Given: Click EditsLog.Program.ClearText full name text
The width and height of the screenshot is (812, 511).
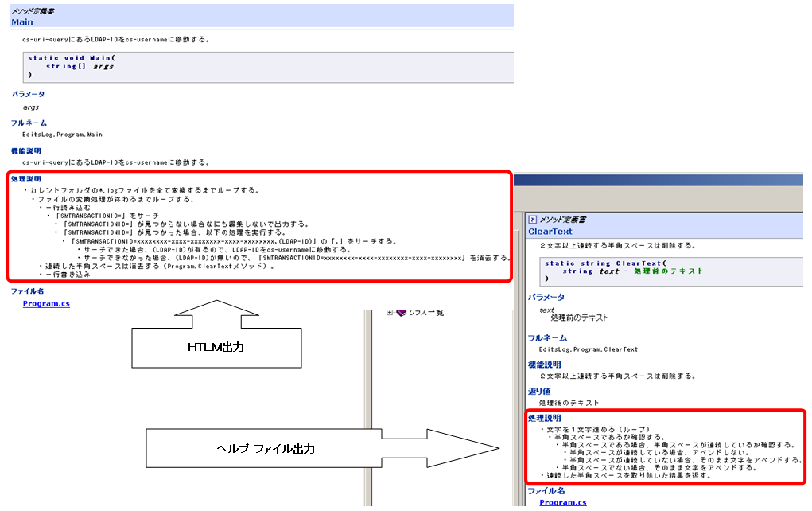Looking at the screenshot, I should point(588,349).
